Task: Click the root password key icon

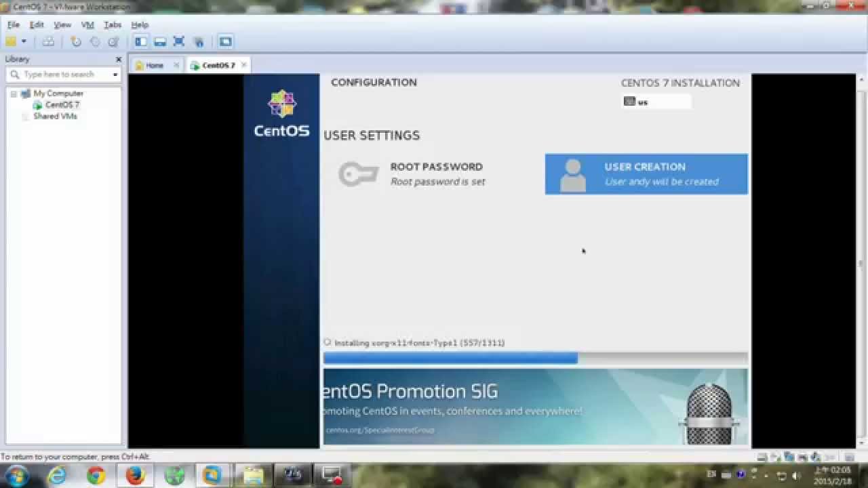Action: [x=358, y=174]
